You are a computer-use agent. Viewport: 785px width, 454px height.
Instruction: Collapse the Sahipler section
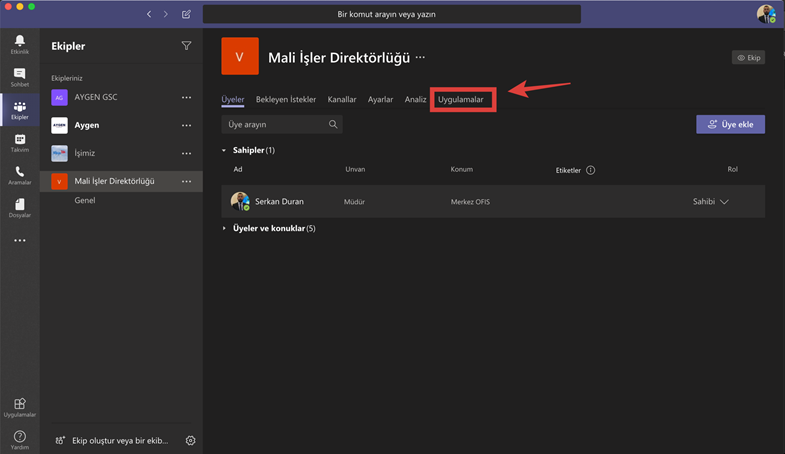224,150
